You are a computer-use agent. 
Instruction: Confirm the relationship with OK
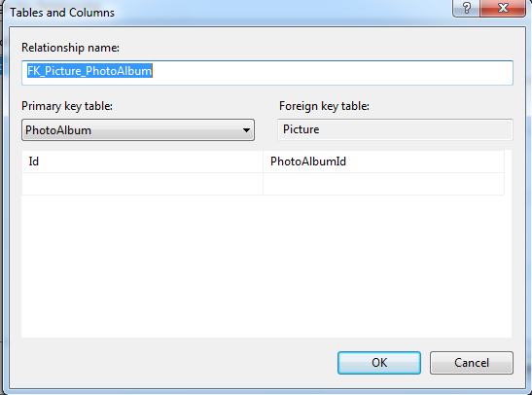[x=379, y=363]
